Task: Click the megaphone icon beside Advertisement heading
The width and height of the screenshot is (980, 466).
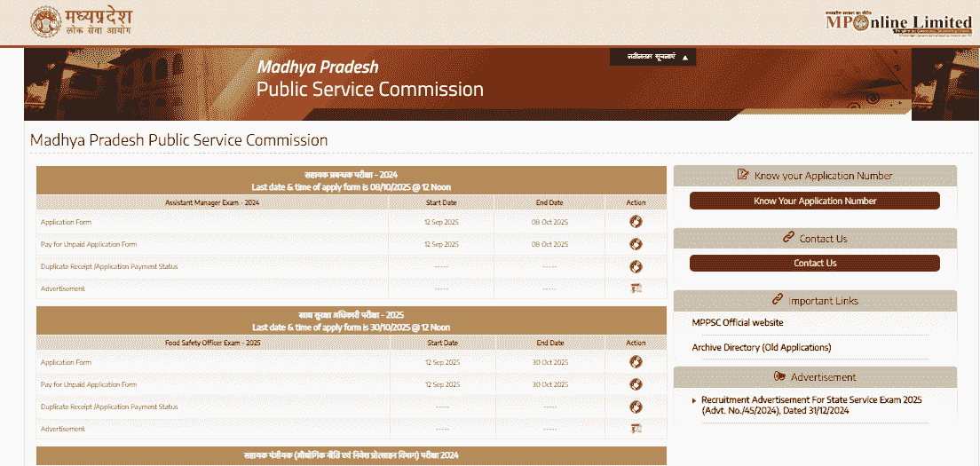Action: [x=779, y=376]
